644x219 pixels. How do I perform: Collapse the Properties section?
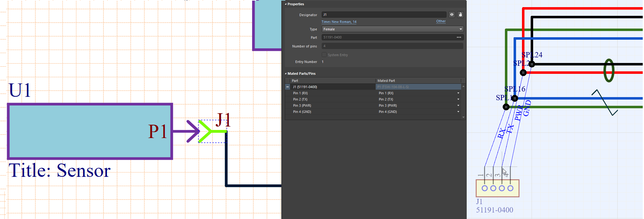286,4
